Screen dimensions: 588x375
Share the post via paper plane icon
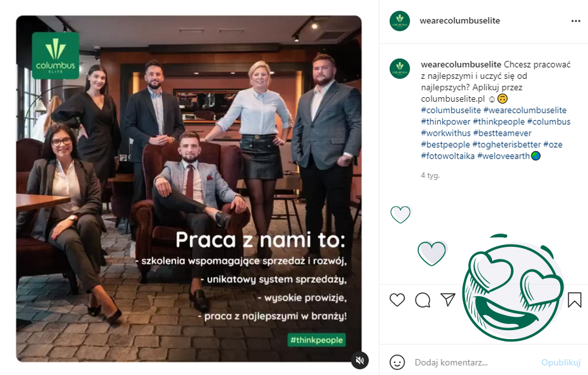click(x=448, y=299)
